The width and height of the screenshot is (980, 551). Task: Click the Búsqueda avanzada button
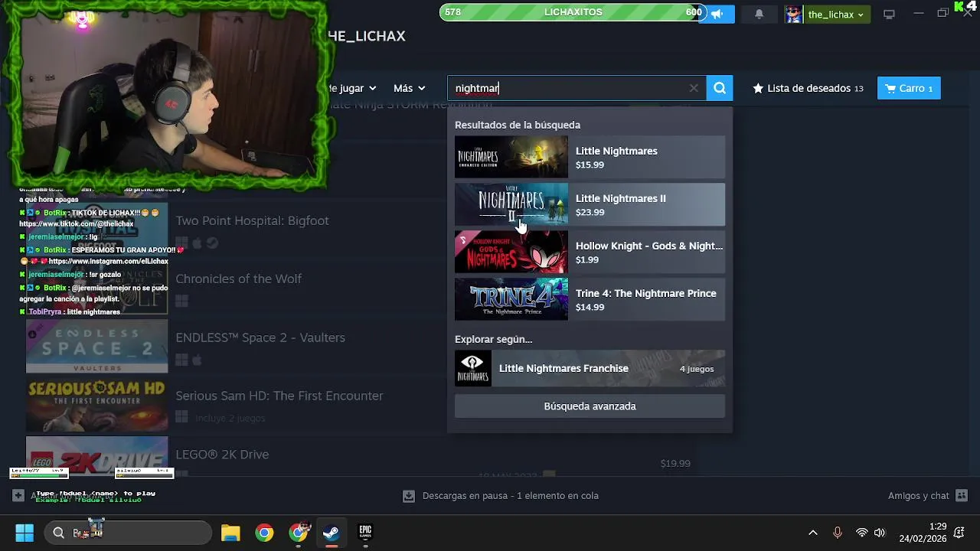click(x=590, y=406)
